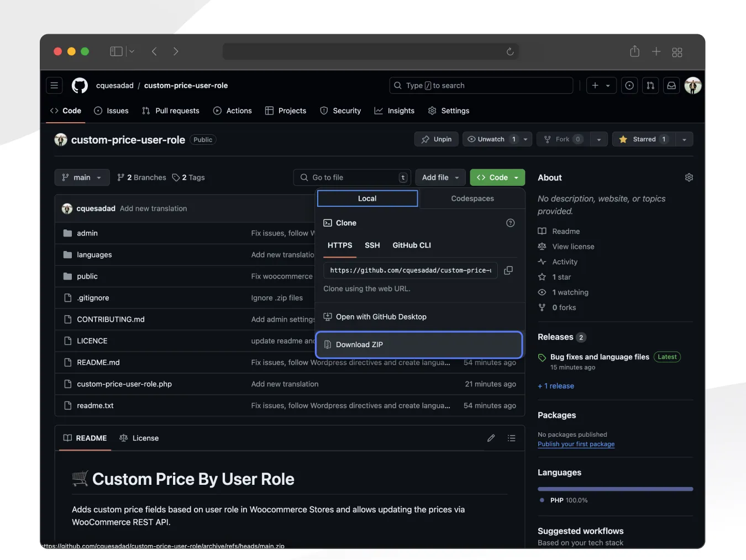Select the Local tab
The height and width of the screenshot is (560, 746).
tap(367, 198)
